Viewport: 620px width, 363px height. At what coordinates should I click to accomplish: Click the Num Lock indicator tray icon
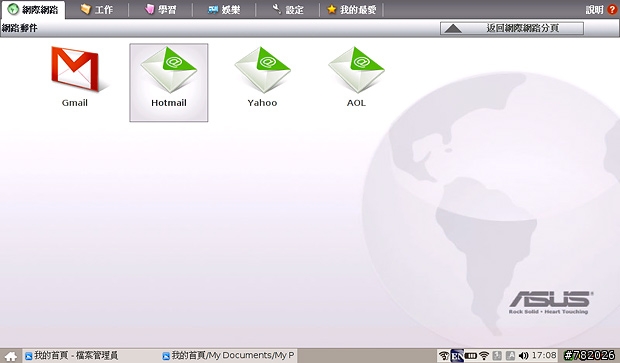[497, 356]
